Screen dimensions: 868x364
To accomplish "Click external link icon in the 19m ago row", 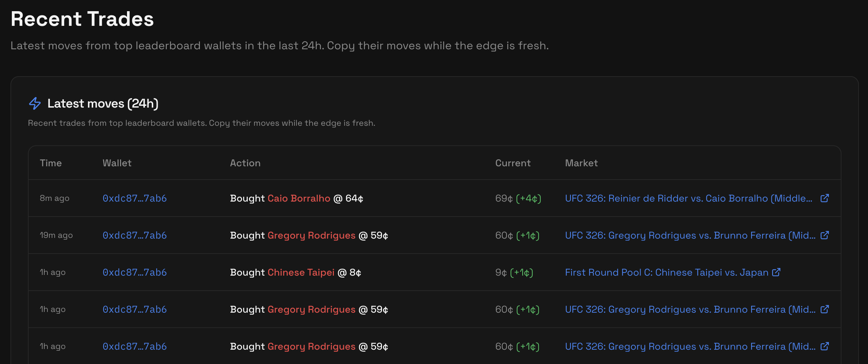I will 824,235.
